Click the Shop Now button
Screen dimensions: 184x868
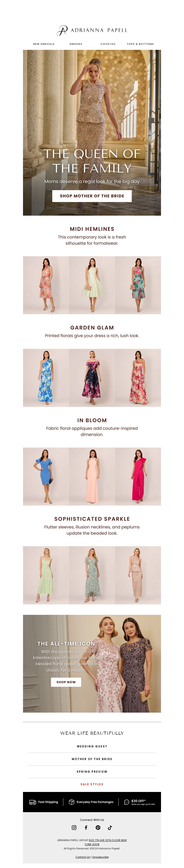(x=66, y=682)
